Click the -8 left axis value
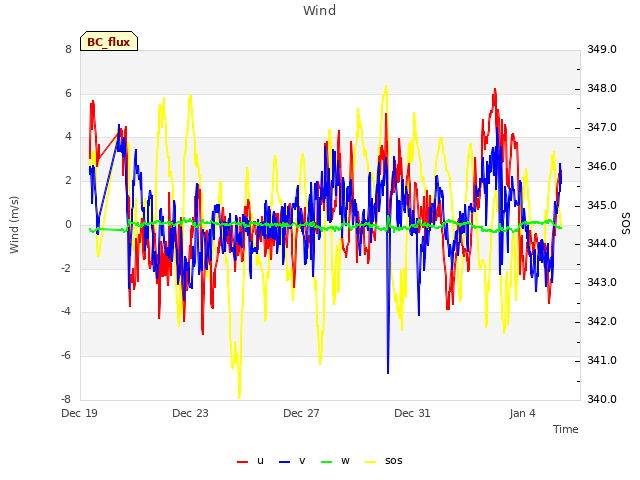The width and height of the screenshot is (640, 480). (66, 399)
